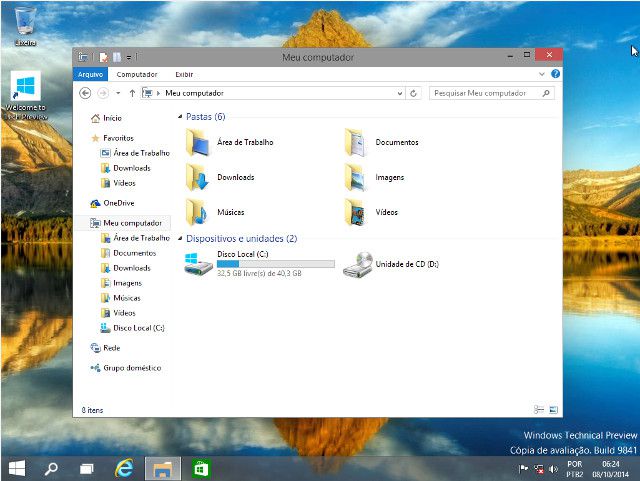Switch to large icons view layout
The image size is (640, 481).
click(553, 410)
